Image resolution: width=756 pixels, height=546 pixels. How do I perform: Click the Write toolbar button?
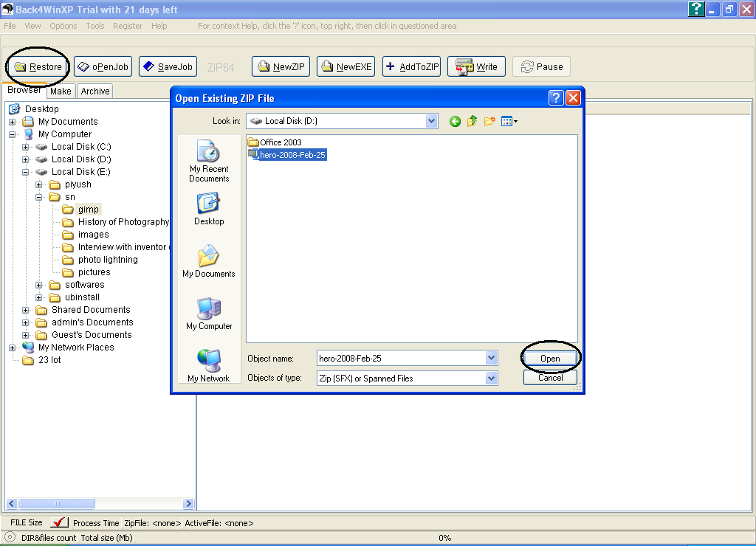476,66
